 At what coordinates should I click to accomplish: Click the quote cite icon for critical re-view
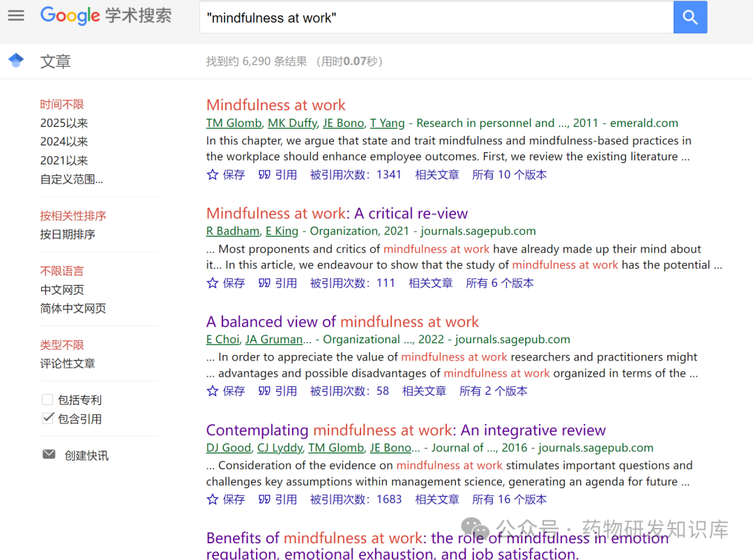click(264, 283)
